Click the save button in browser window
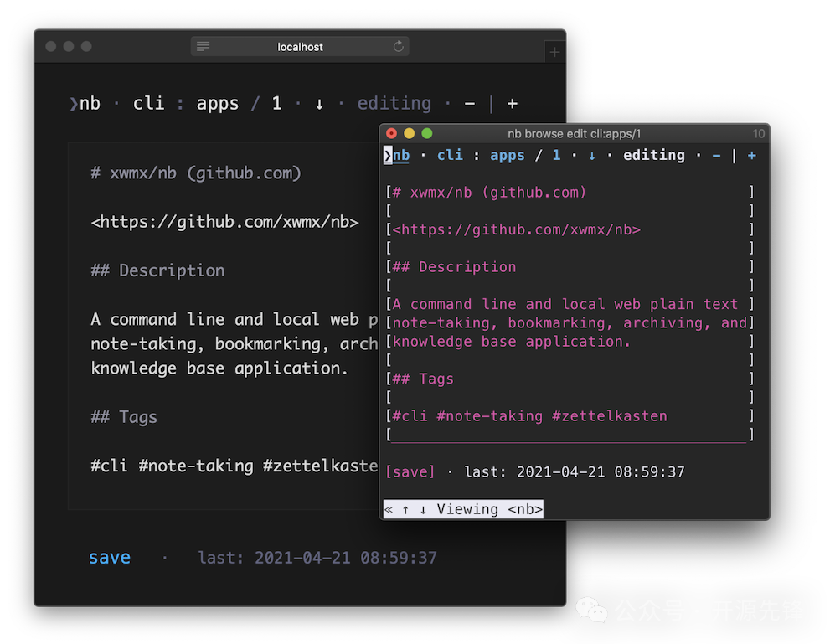The image size is (830, 644). pos(110,557)
